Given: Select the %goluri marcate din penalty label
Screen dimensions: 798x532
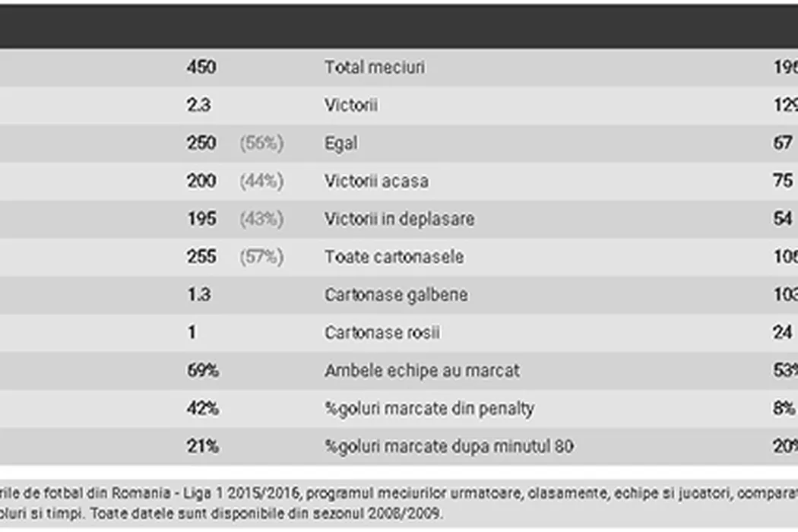Looking at the screenshot, I should 429,409.
